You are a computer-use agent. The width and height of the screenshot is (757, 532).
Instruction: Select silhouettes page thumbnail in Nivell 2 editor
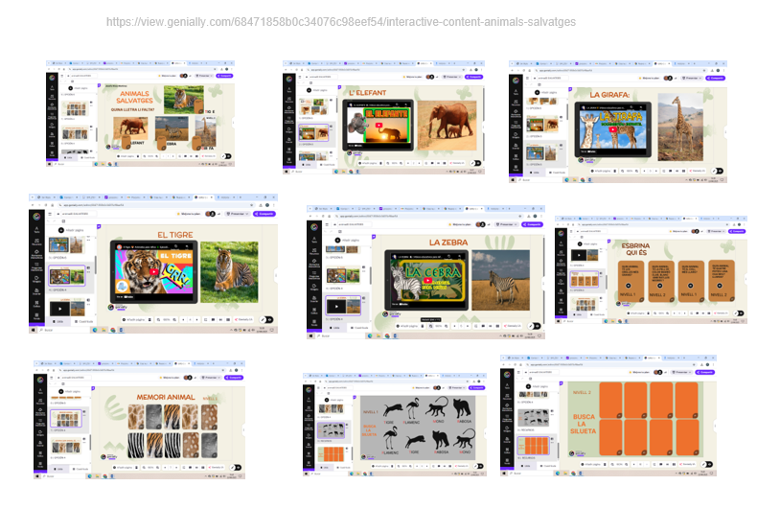[533, 417]
